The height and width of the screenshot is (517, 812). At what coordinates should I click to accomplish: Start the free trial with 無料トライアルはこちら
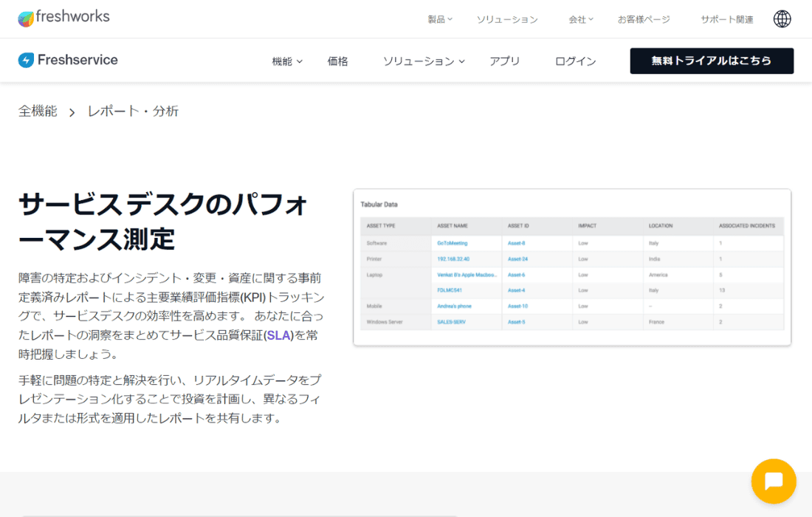point(712,61)
